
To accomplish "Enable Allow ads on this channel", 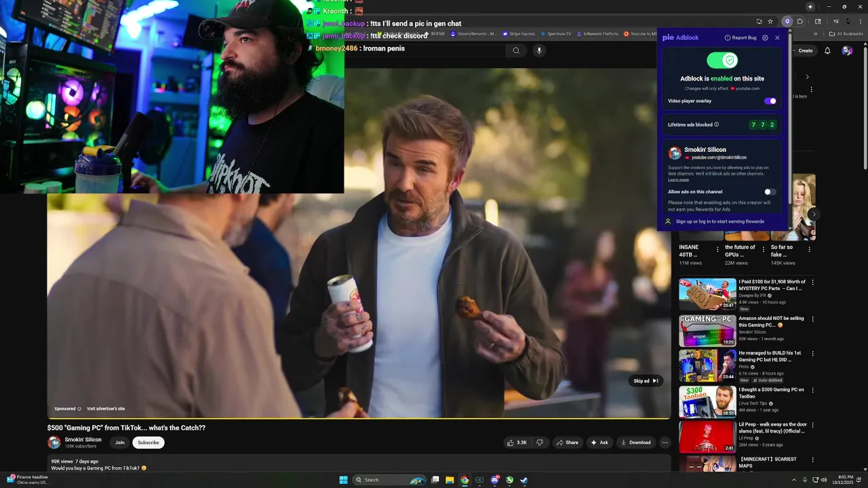I will pos(770,192).
